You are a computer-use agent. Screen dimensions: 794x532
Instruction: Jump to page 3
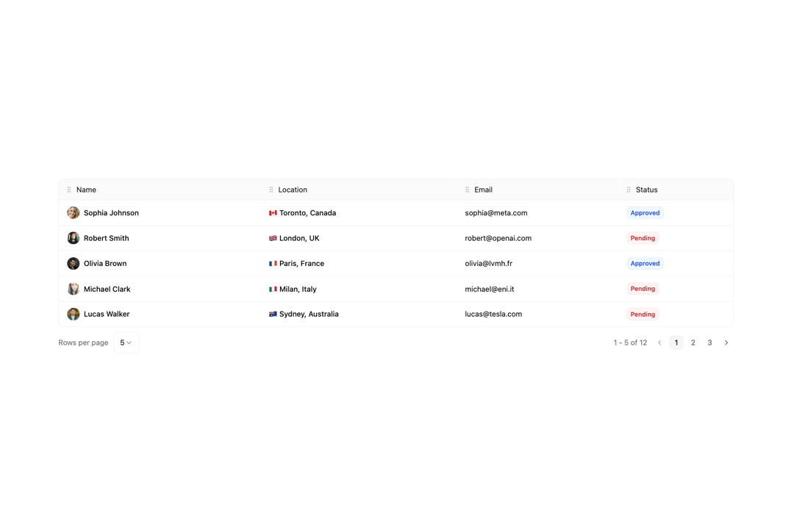[x=709, y=342]
